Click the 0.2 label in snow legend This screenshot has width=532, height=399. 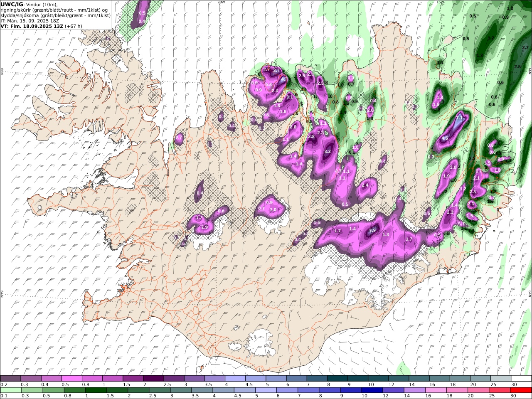pyautogui.click(x=3, y=384)
